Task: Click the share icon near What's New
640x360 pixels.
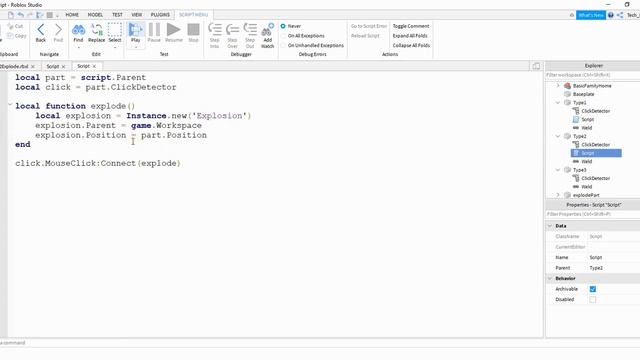Action: click(620, 15)
